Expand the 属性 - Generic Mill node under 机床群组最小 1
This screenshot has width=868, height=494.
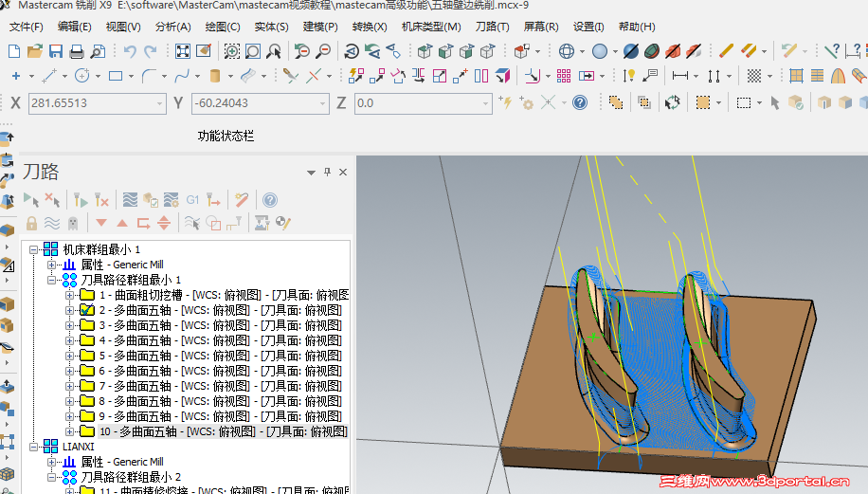tap(51, 265)
